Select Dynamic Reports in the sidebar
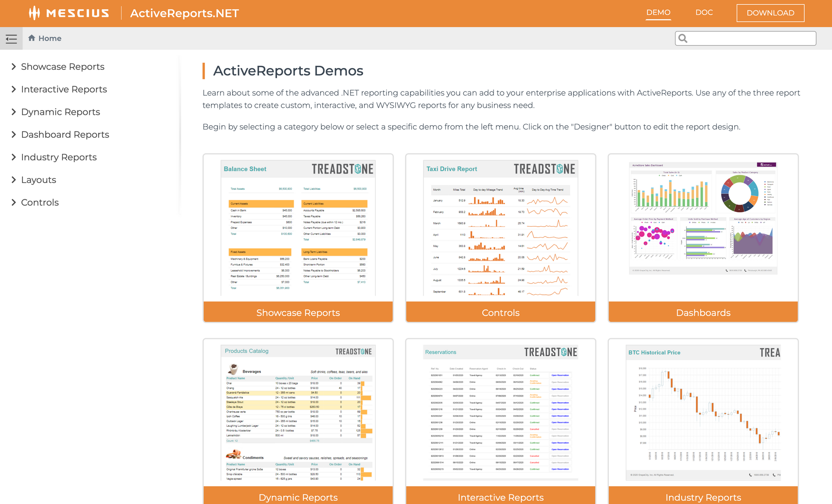Viewport: 832px width, 504px height. 61,112
